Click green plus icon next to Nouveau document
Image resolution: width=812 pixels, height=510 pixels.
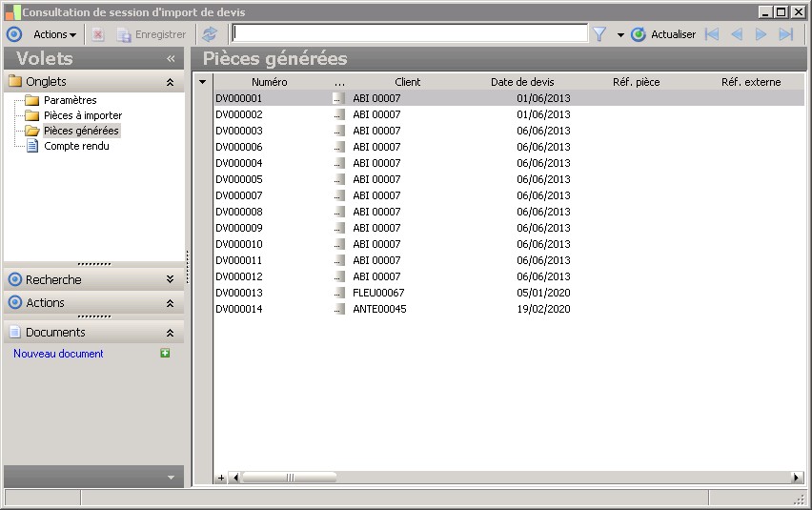click(165, 353)
